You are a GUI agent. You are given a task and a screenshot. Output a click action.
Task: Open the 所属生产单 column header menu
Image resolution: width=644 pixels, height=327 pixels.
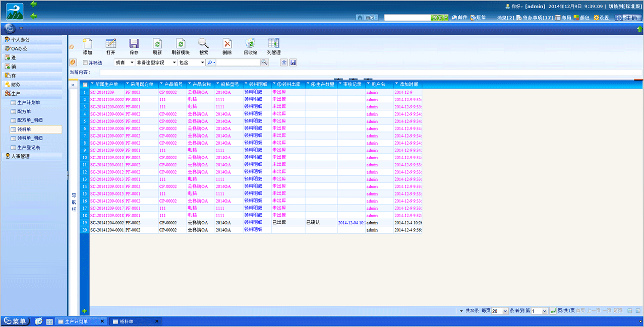click(x=92, y=84)
